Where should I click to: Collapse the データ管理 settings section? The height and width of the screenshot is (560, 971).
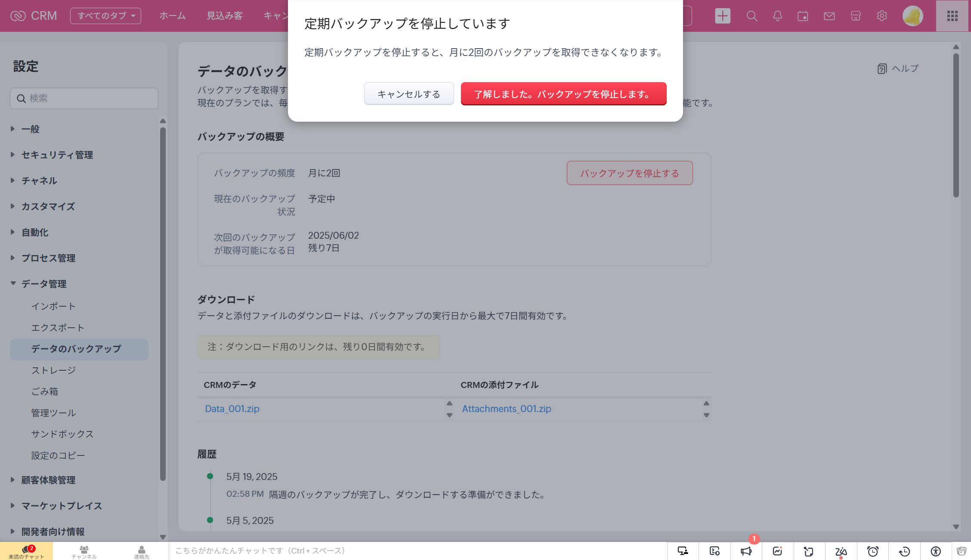pos(44,284)
